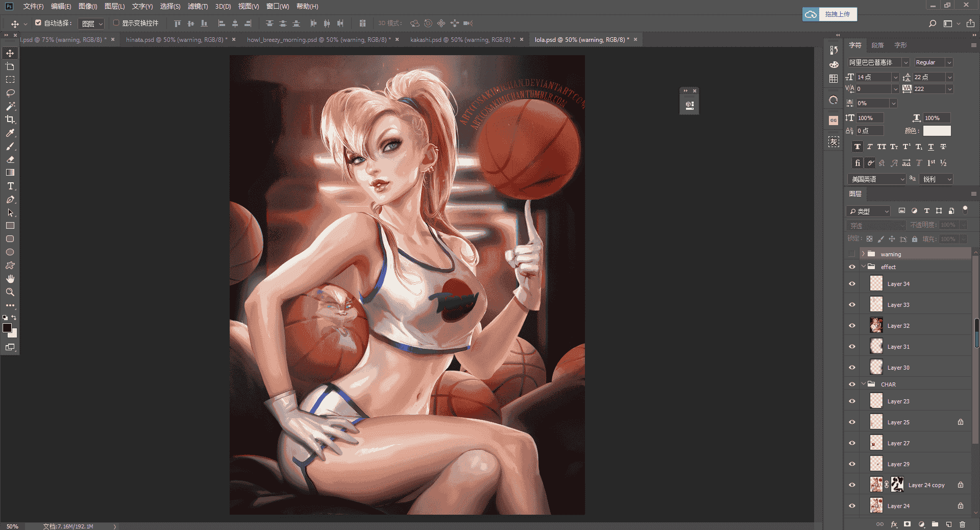Collapse the effect layer group
This screenshot has width=980, height=530.
point(864,267)
